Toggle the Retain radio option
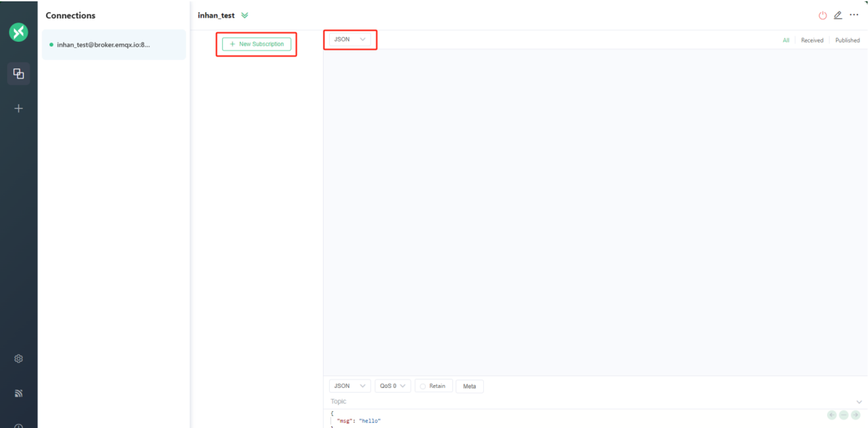868x428 pixels. pos(423,386)
